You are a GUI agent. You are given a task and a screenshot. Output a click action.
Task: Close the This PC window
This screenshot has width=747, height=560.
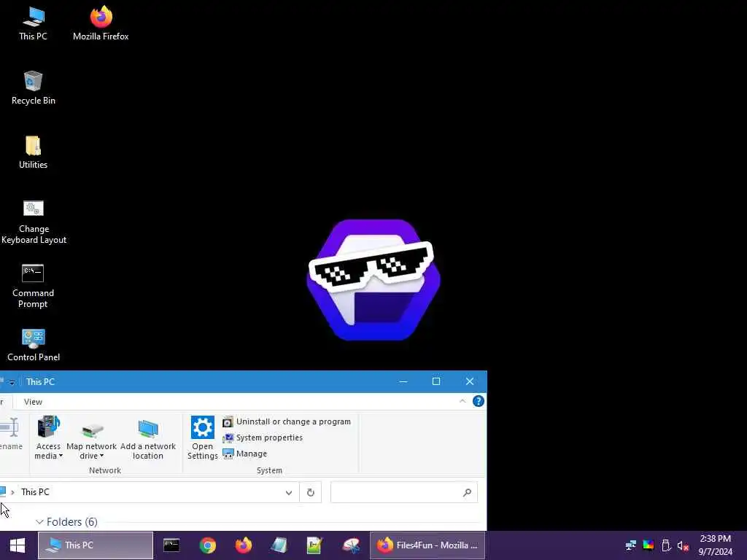click(470, 381)
